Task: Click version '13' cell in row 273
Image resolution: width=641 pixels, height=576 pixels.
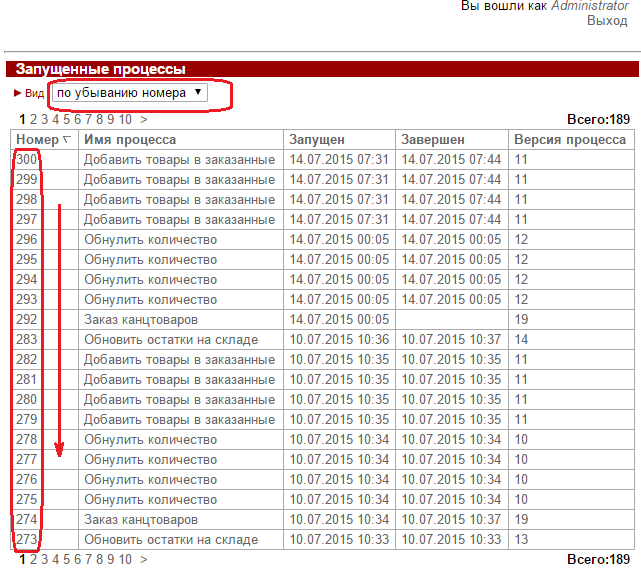Action: 521,540
